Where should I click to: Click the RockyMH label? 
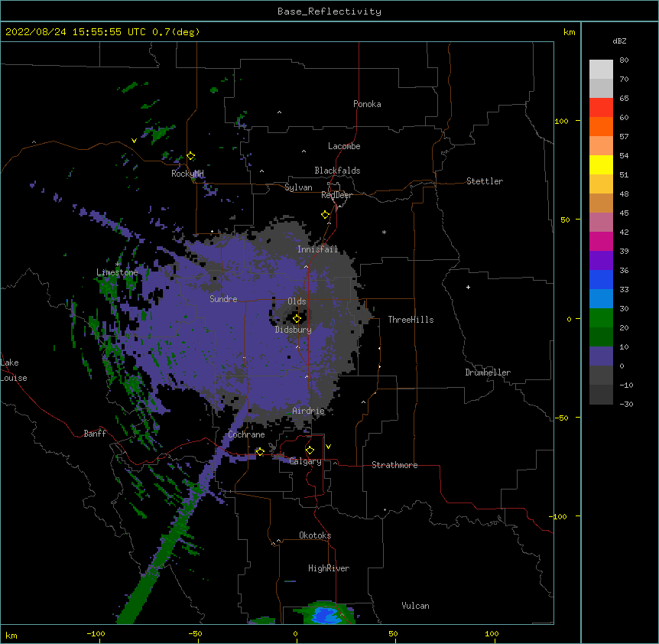[187, 174]
